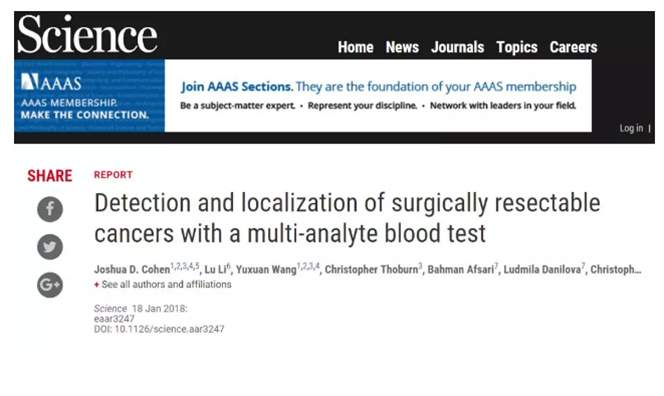
Task: Open the Journals menu
Action: click(457, 47)
